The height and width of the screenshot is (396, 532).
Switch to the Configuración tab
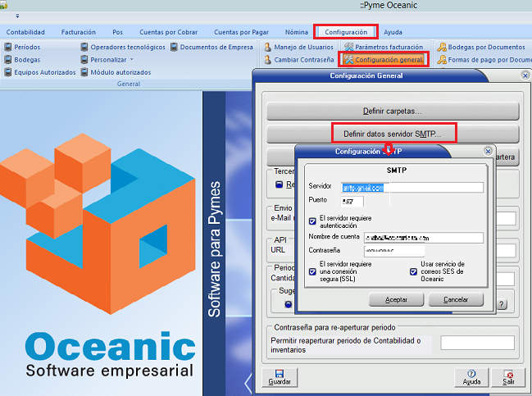(346, 32)
